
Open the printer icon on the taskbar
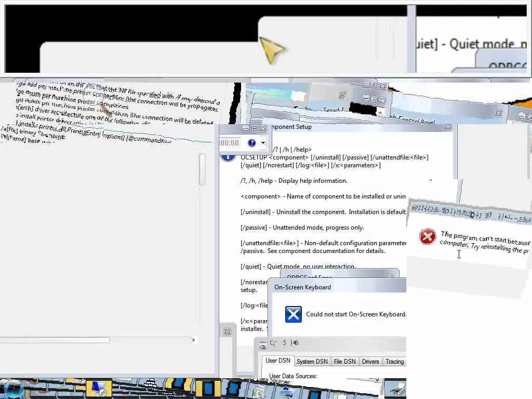(x=395, y=389)
